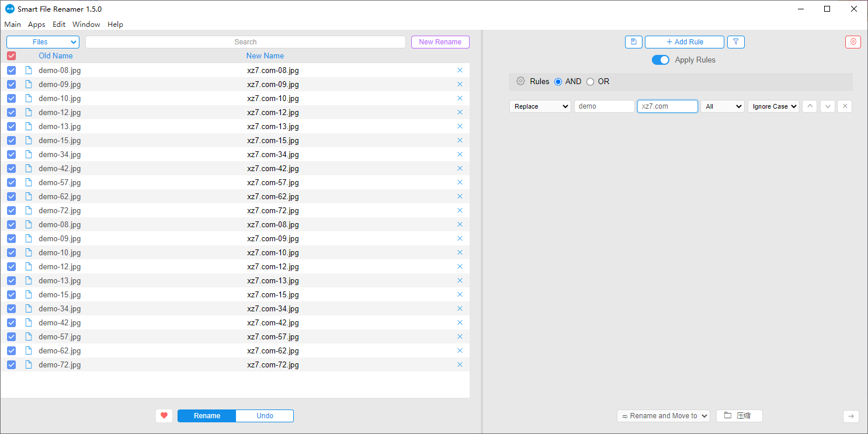Click the Undo button

tap(265, 416)
